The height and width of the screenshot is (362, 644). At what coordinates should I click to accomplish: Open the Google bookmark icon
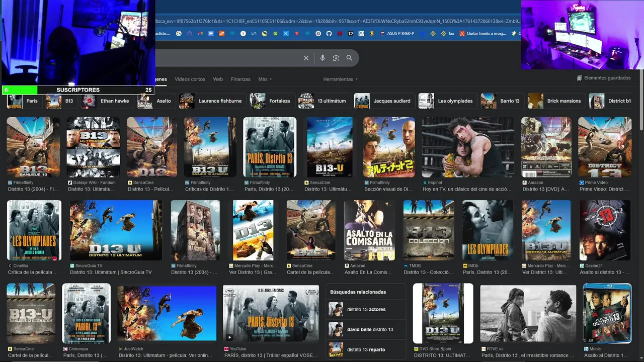[x=179, y=34]
